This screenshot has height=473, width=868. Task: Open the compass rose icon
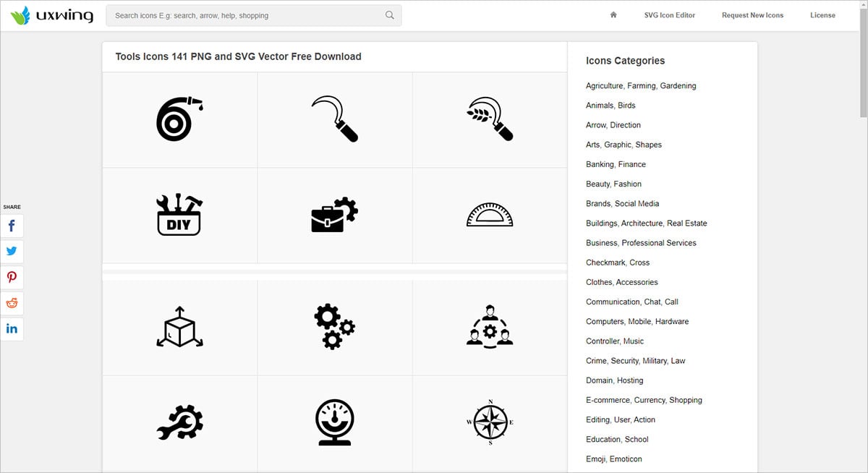(490, 422)
